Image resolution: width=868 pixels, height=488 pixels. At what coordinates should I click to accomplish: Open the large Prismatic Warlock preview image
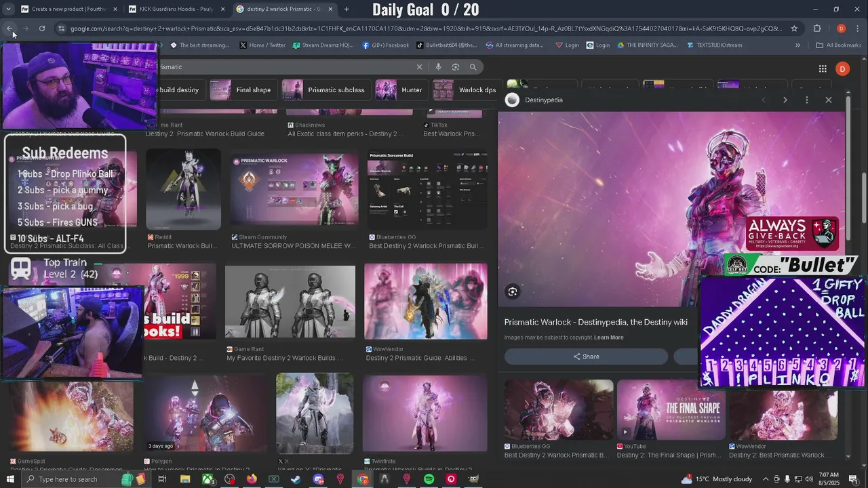click(x=671, y=209)
